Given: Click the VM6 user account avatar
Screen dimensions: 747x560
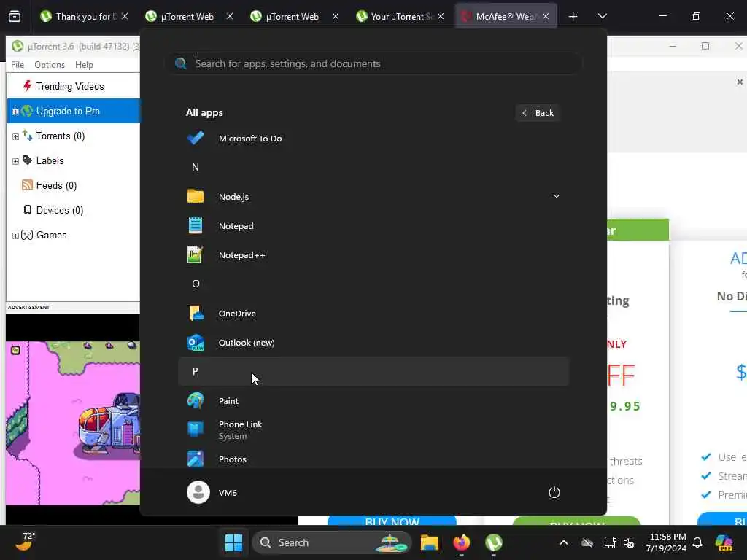Looking at the screenshot, I should (198, 492).
